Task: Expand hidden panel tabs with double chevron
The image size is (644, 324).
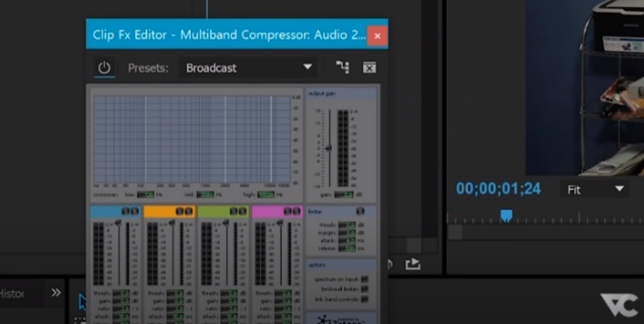Action: pos(56,293)
